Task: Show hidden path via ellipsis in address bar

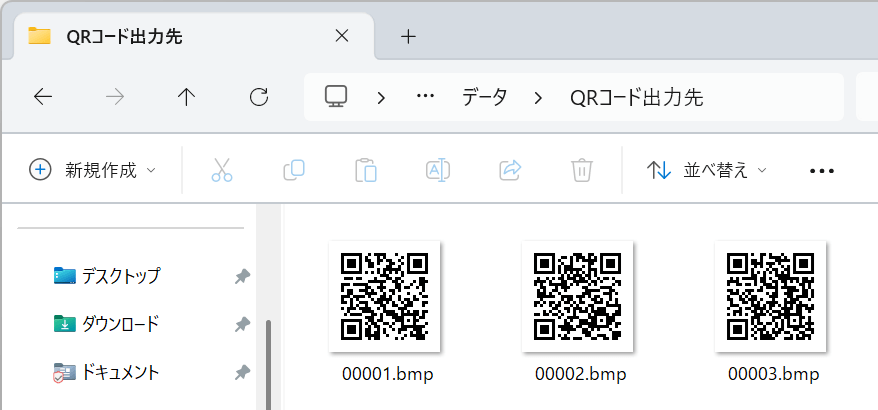Action: click(x=426, y=97)
